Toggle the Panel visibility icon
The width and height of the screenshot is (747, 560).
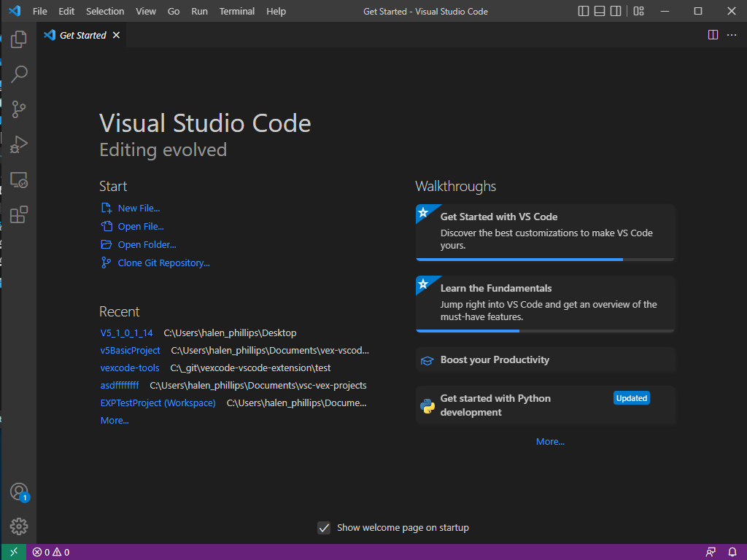pyautogui.click(x=599, y=11)
